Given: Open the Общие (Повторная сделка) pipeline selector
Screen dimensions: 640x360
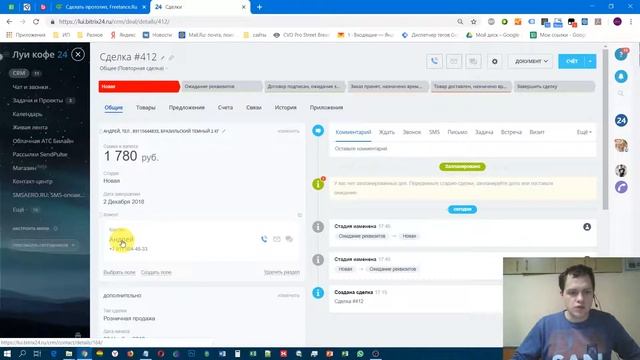Looking at the screenshot, I should click(133, 68).
